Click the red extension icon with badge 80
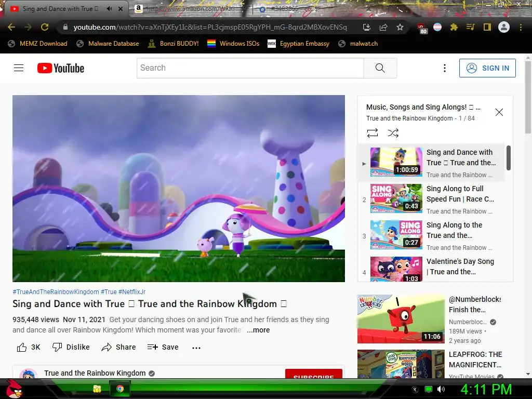 point(421,29)
